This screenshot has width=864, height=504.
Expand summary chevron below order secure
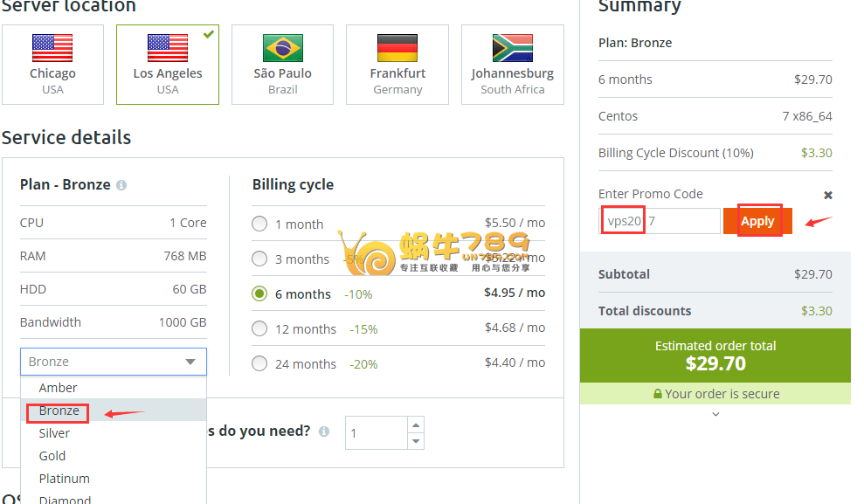tap(715, 415)
